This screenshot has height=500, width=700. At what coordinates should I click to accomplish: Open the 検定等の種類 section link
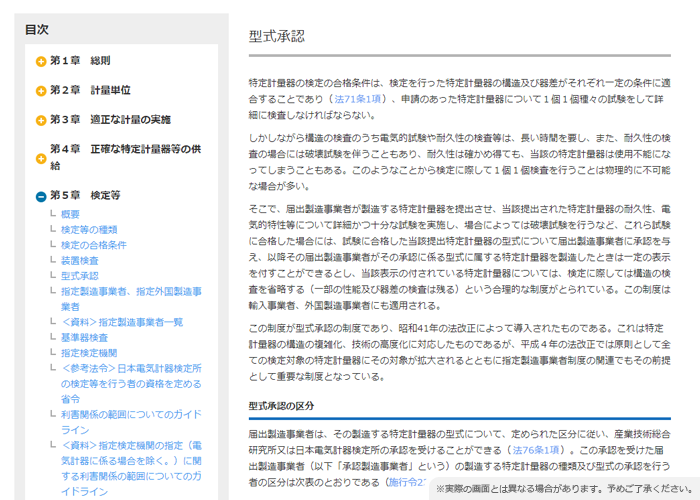89,229
